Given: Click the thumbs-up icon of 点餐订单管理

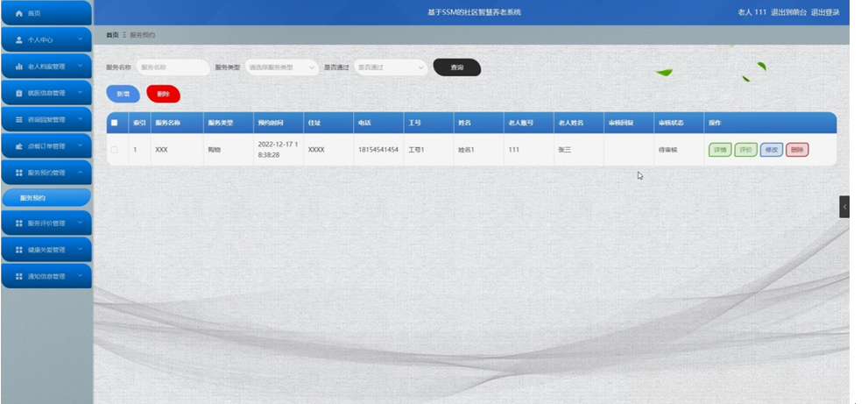Looking at the screenshot, I should click(x=19, y=146).
